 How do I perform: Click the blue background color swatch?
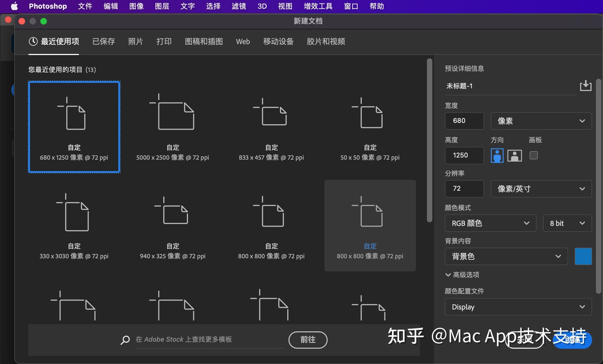[x=583, y=256]
